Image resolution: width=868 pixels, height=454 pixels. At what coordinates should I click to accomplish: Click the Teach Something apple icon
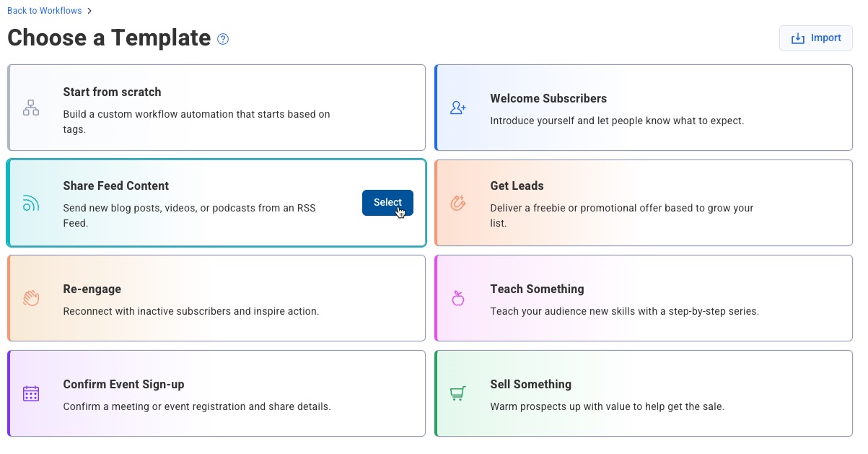pos(458,298)
